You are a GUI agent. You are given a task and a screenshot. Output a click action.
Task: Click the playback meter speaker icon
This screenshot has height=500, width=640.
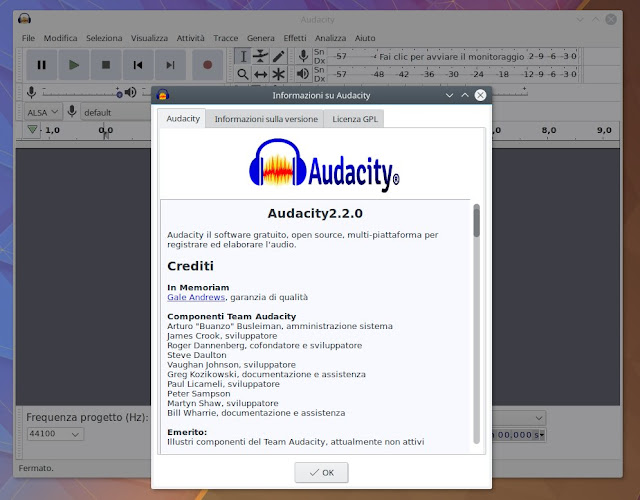[x=303, y=74]
